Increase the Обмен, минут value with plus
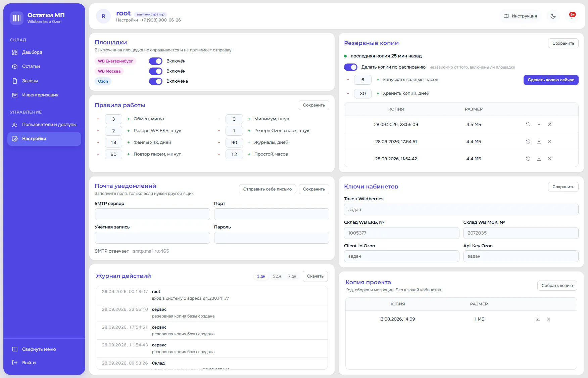The height and width of the screenshot is (378, 588). (x=129, y=119)
